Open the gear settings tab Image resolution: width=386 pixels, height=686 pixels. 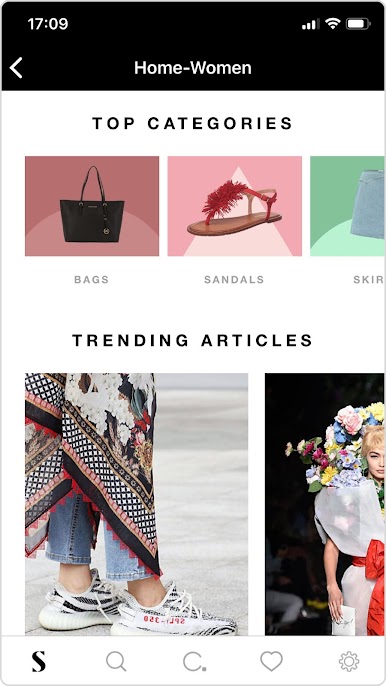(349, 662)
